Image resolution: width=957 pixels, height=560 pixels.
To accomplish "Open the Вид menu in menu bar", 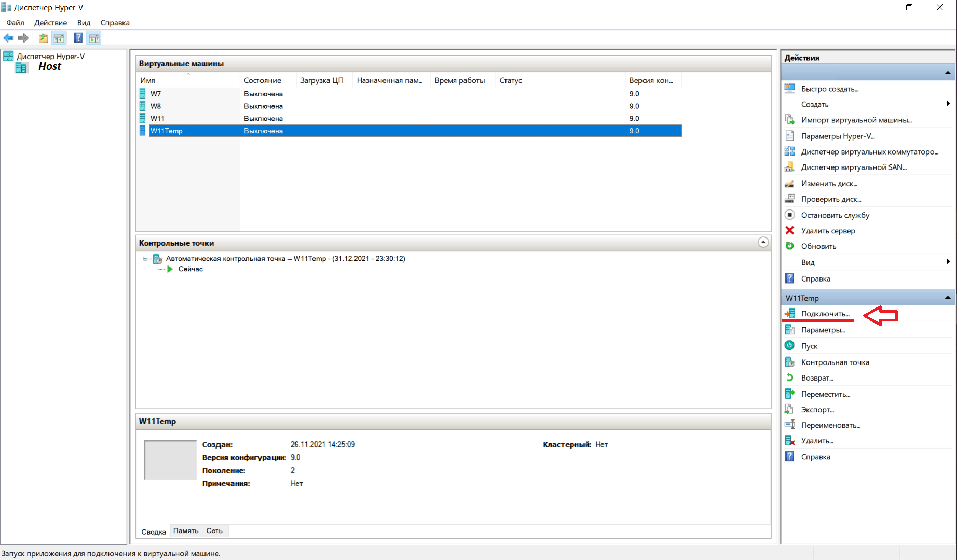I will click(84, 23).
